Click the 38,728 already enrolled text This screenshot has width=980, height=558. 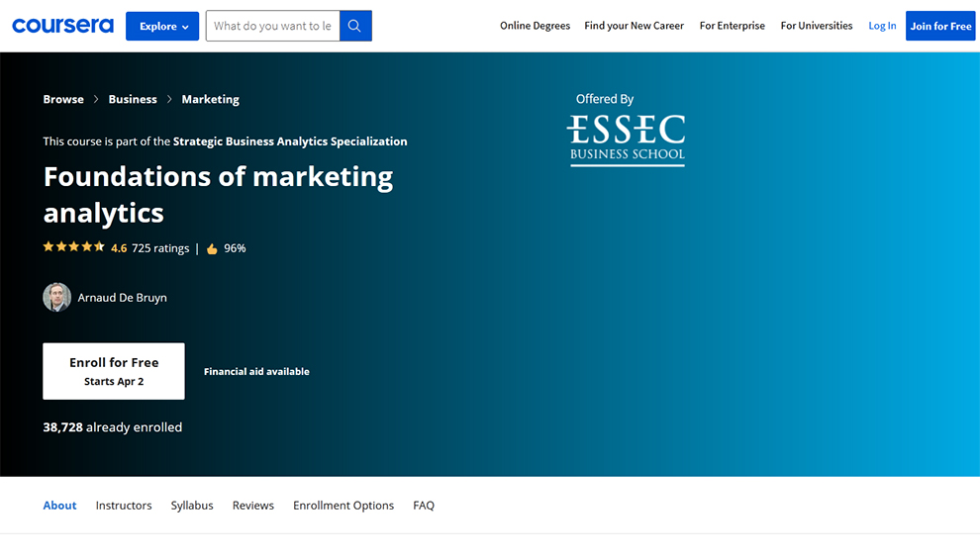(113, 427)
